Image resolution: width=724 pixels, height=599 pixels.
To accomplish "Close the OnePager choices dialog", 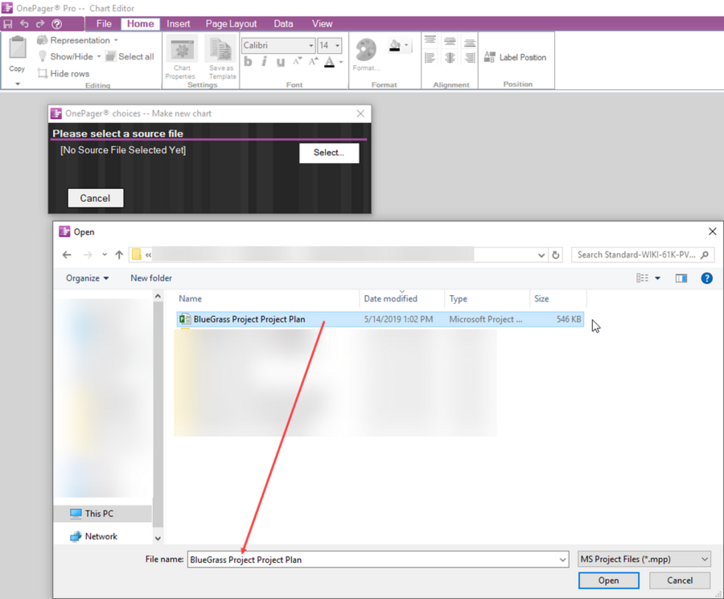I will [x=361, y=114].
